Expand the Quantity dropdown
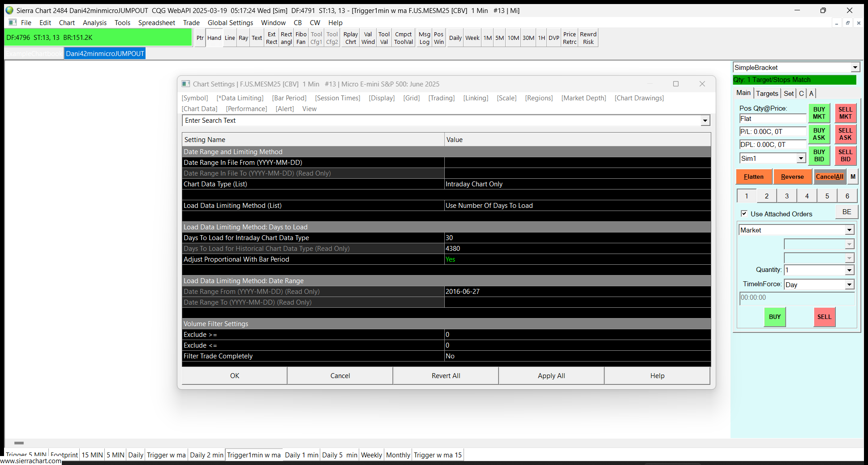This screenshot has width=868, height=465. [x=849, y=270]
